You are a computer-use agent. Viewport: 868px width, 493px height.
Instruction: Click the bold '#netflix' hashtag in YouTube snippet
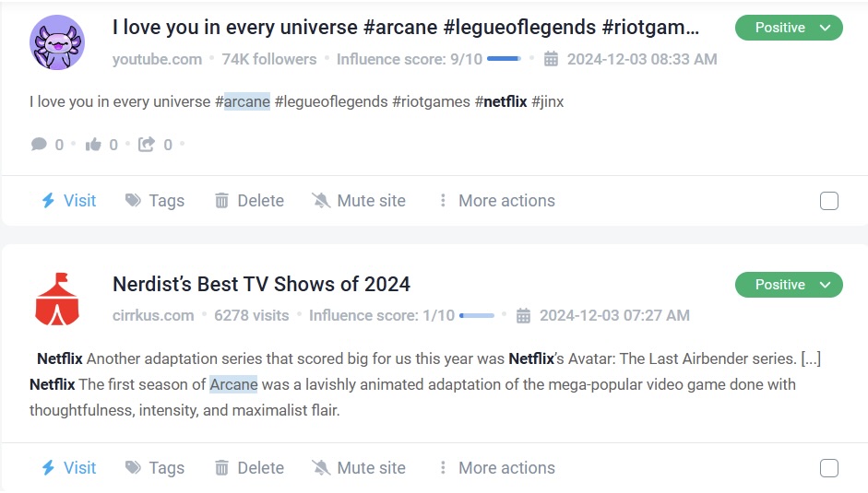pyautogui.click(x=501, y=101)
